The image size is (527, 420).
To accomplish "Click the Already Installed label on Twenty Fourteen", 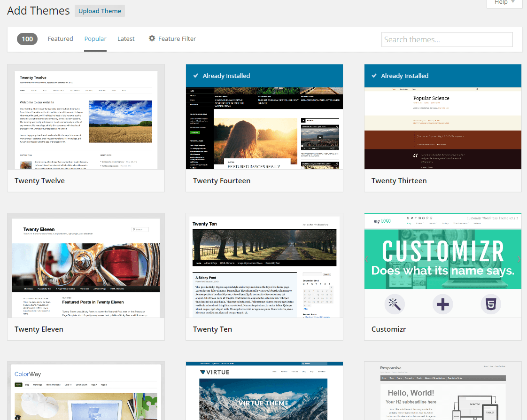I will 226,76.
